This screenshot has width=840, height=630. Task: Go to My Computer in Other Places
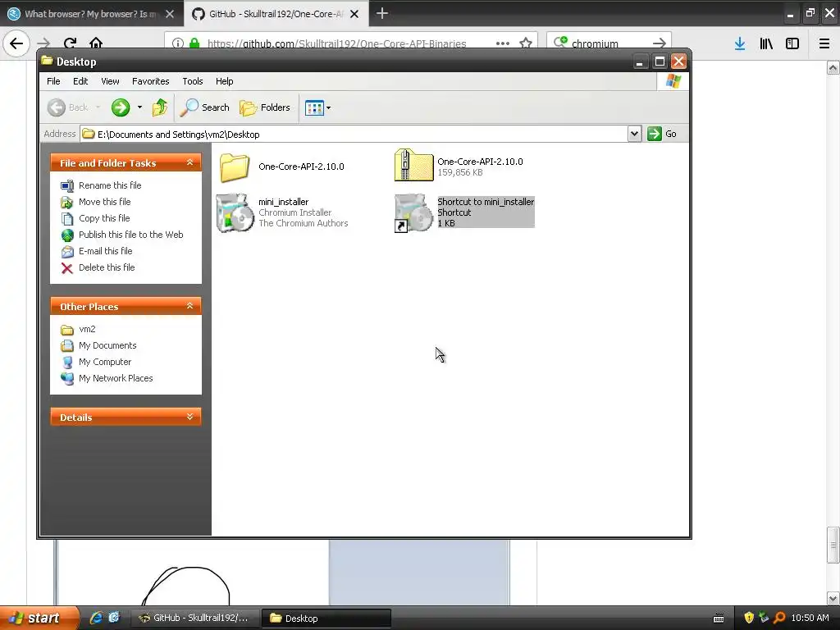105,362
